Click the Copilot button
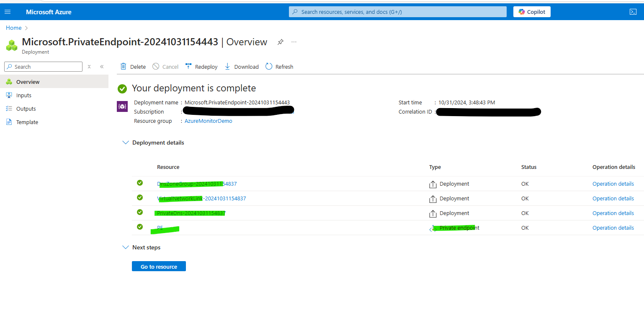 pyautogui.click(x=532, y=12)
